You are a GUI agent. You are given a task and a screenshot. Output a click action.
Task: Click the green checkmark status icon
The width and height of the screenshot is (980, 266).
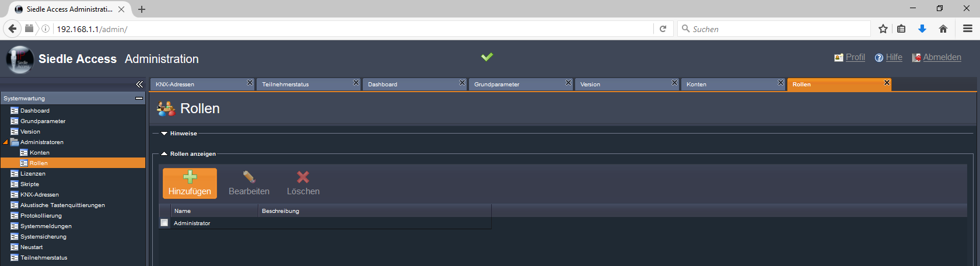tap(487, 57)
